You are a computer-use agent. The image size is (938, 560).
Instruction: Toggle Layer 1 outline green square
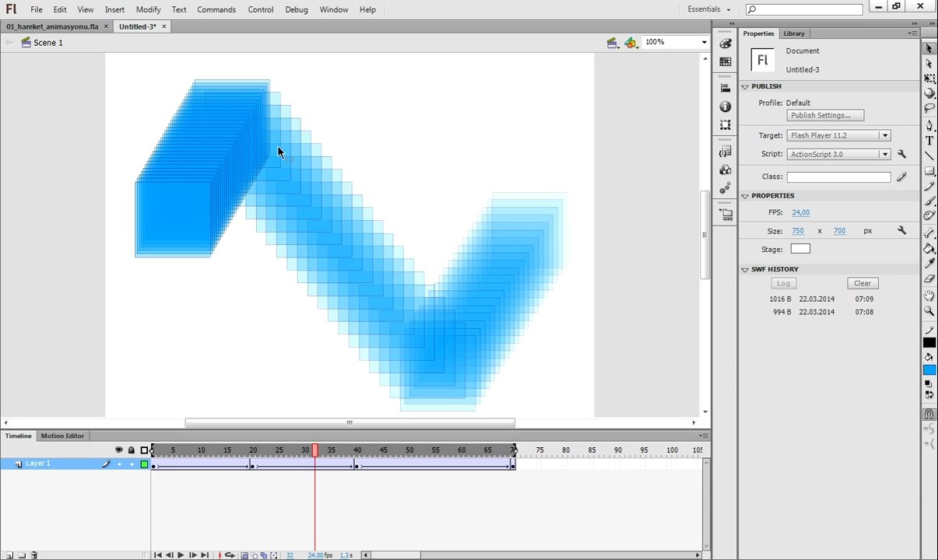pos(144,464)
